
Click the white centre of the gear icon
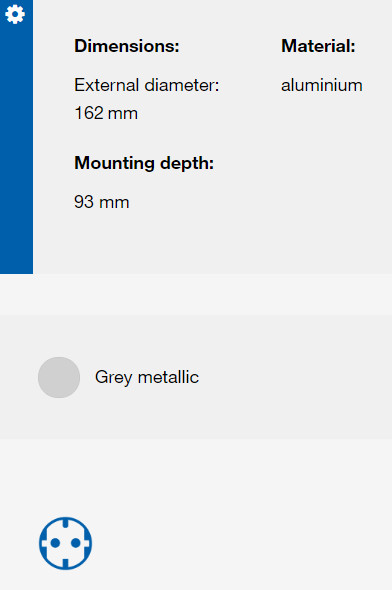click(x=15, y=14)
